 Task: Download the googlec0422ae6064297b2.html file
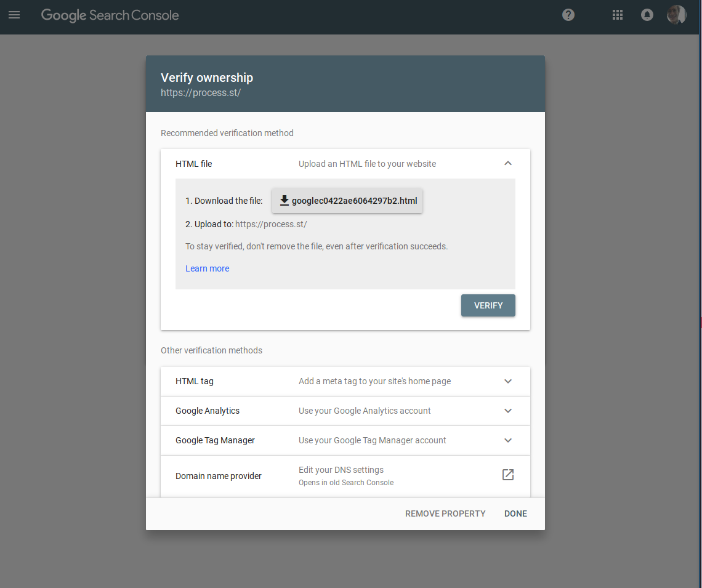point(347,201)
